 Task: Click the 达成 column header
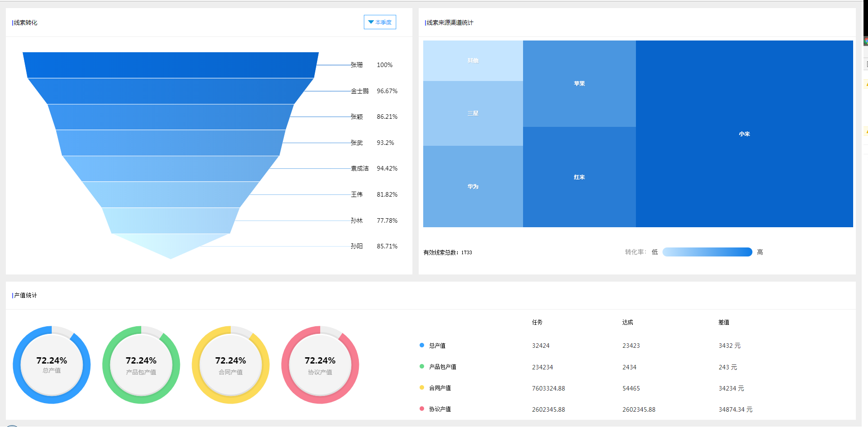click(x=628, y=322)
